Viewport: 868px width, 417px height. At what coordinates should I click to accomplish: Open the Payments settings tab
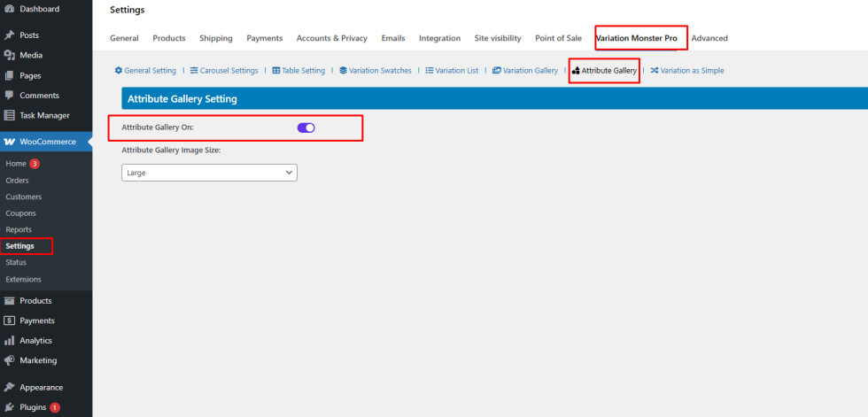[265, 38]
